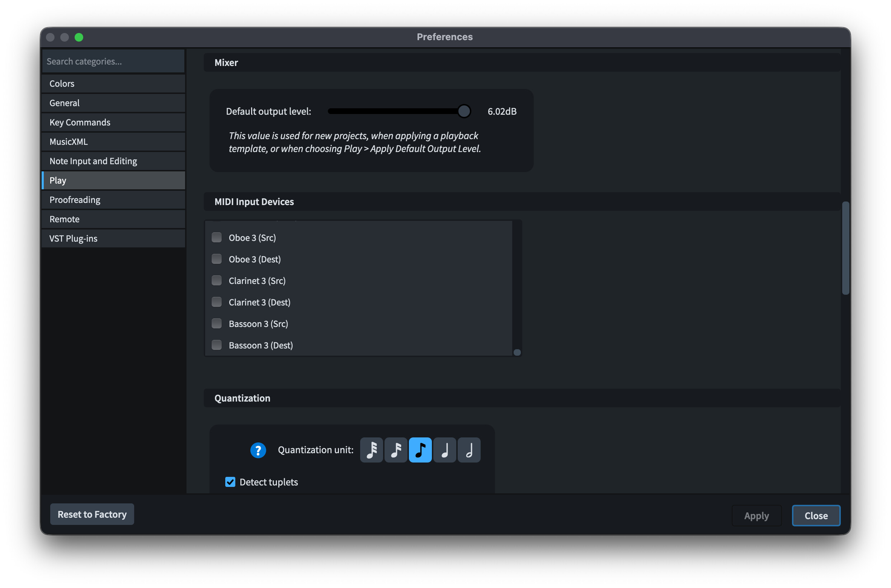Enable Bassoon 3 (Src) MIDI device
The height and width of the screenshot is (588, 891).
217,323
